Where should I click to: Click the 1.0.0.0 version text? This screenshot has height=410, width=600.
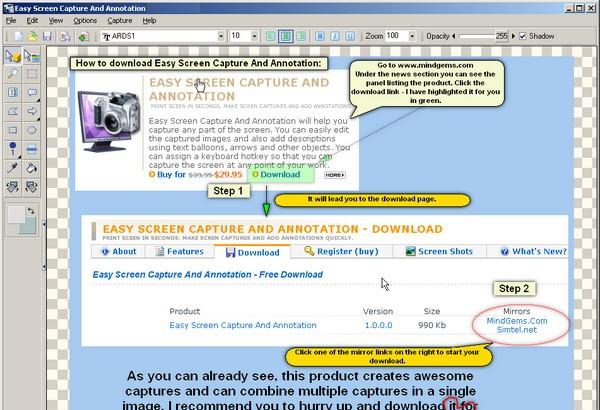378,325
